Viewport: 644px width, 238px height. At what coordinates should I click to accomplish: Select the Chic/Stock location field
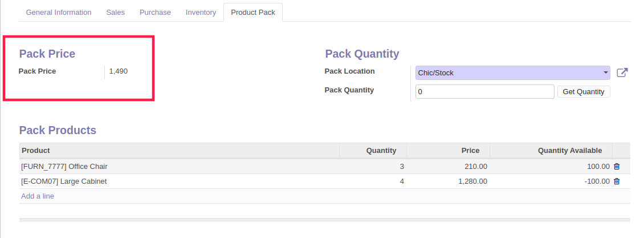(512, 72)
